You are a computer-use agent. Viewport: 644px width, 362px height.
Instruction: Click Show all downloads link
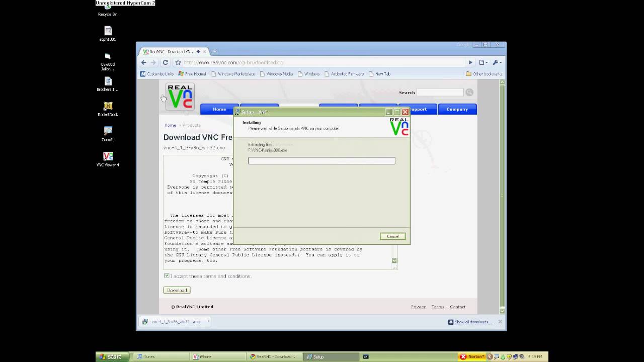point(472,322)
